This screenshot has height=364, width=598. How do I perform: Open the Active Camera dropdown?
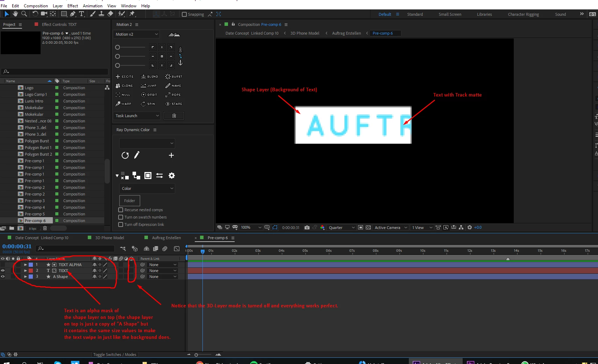pyautogui.click(x=391, y=228)
